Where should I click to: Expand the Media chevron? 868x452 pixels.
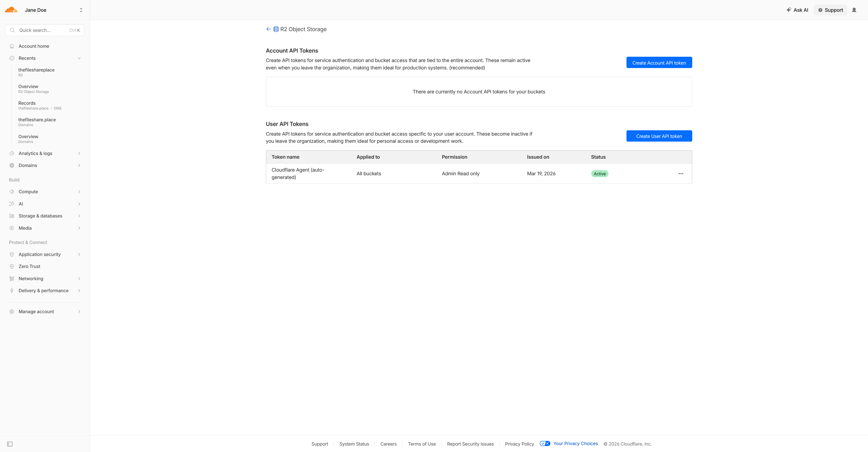pyautogui.click(x=79, y=228)
